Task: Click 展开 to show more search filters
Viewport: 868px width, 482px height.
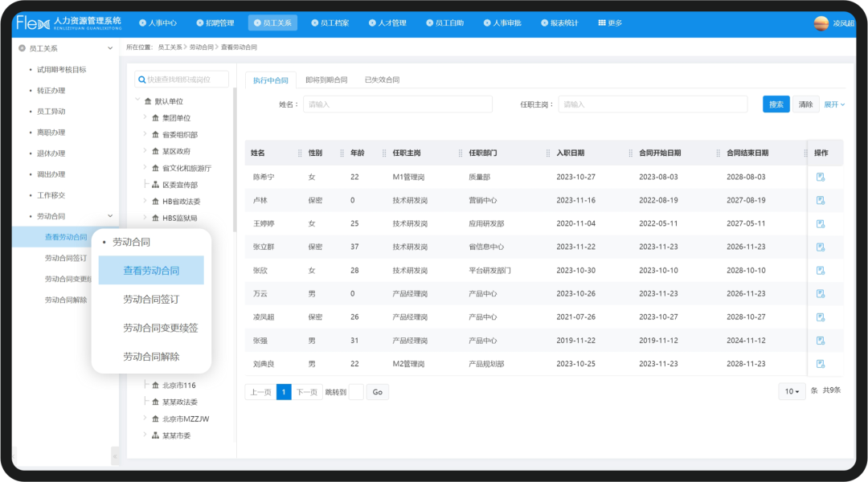Action: click(x=834, y=104)
